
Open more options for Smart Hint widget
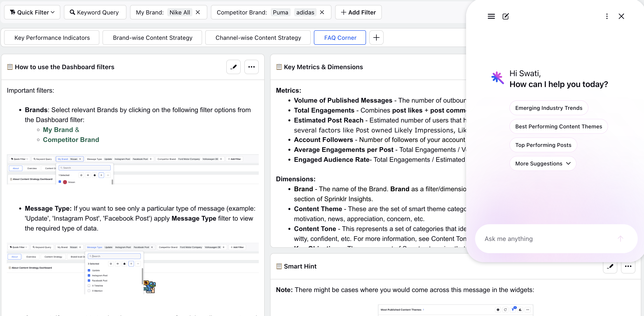[x=628, y=266]
